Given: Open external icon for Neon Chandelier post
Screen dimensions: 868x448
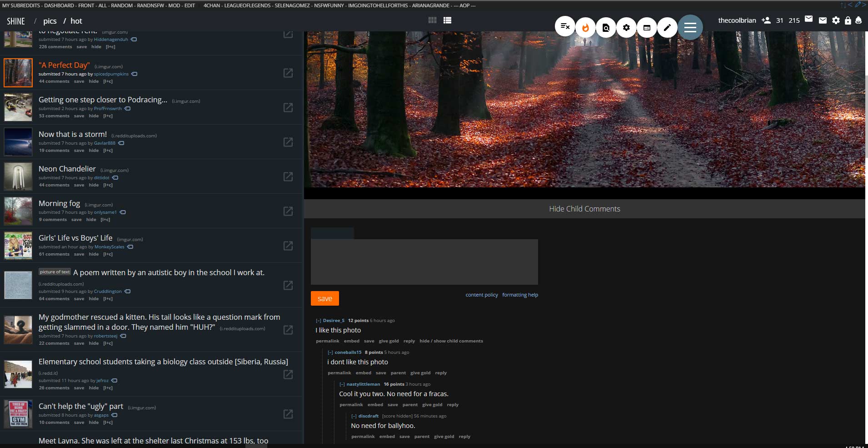Looking at the screenshot, I should (x=288, y=176).
